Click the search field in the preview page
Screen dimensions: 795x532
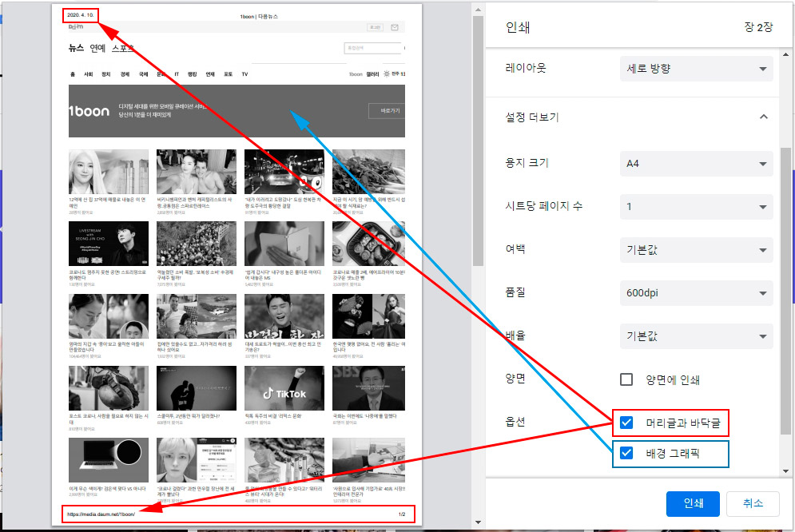tap(373, 48)
